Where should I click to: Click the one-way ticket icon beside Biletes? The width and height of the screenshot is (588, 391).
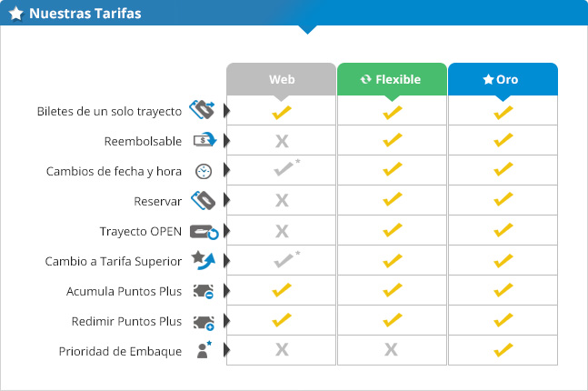click(202, 110)
